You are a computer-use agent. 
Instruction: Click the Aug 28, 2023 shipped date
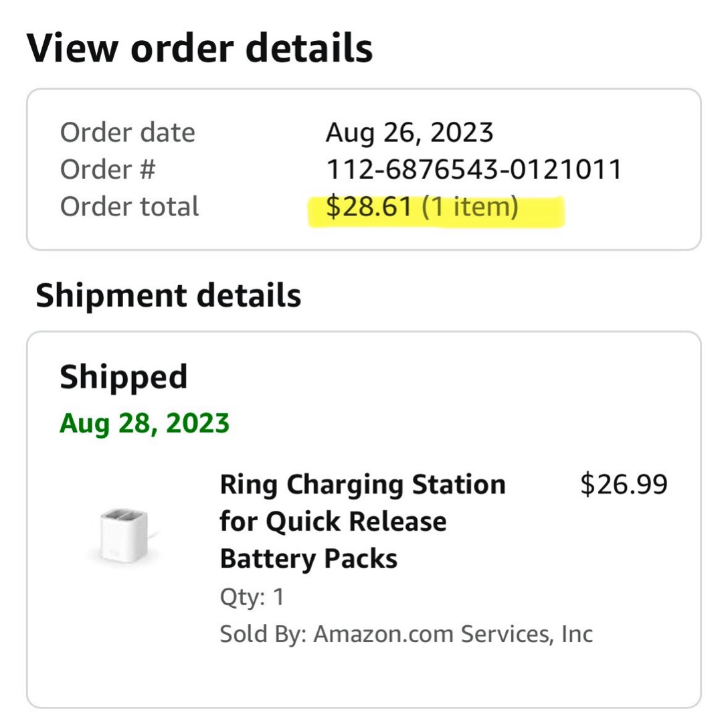(x=145, y=423)
